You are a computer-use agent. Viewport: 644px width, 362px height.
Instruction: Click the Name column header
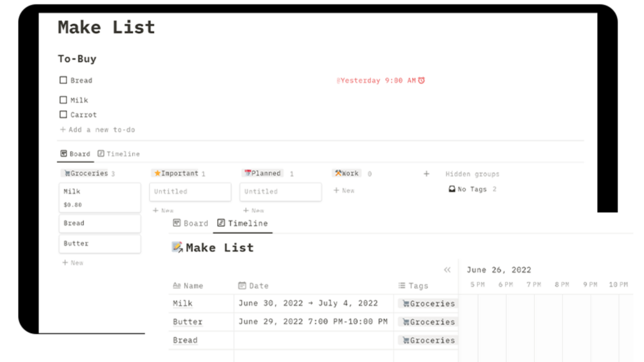[x=188, y=286]
